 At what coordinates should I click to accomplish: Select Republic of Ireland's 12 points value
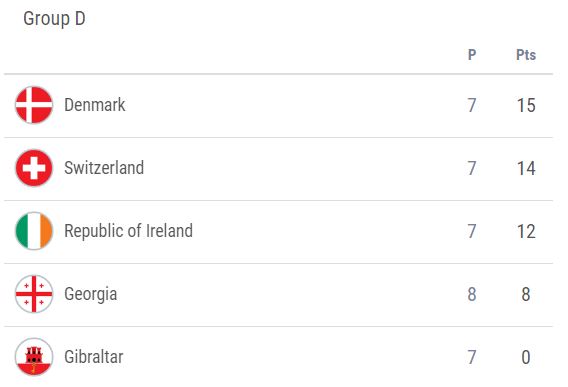pyautogui.click(x=526, y=232)
